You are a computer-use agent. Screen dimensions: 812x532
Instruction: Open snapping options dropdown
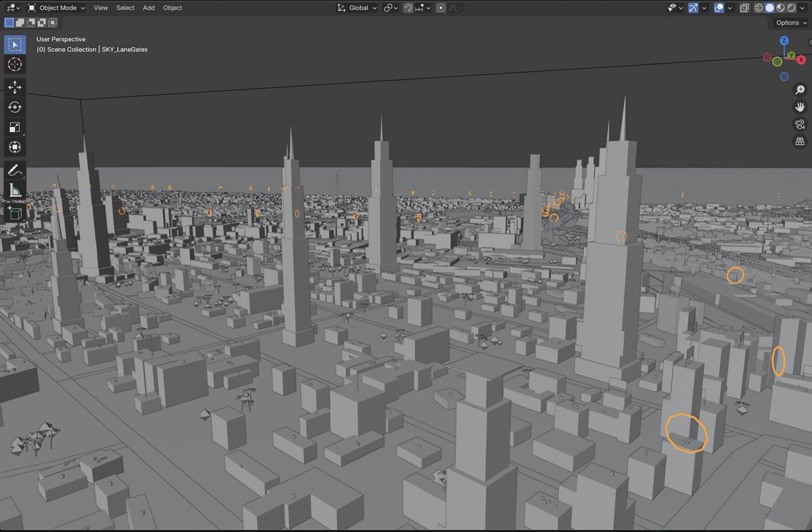pos(424,7)
